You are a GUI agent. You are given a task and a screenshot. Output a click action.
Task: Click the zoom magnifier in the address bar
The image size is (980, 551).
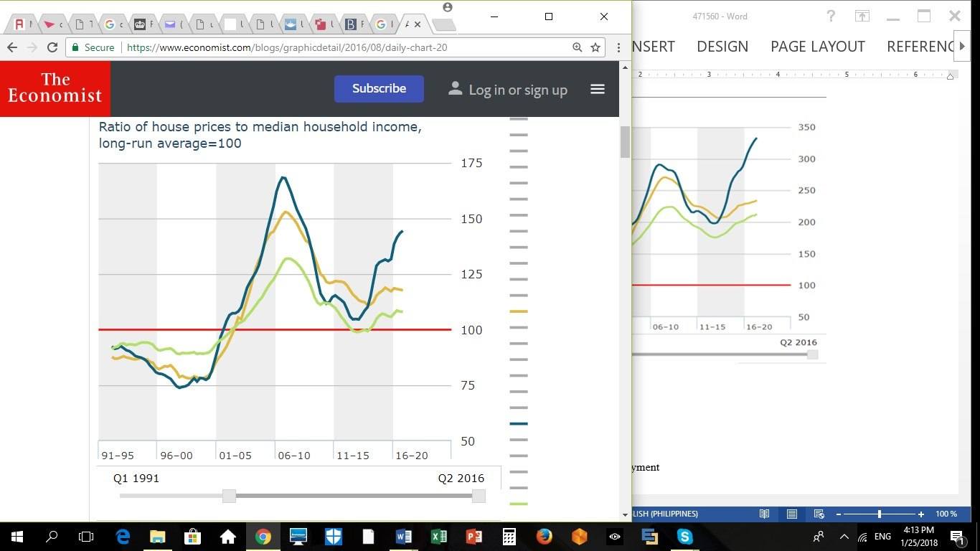click(x=577, y=47)
